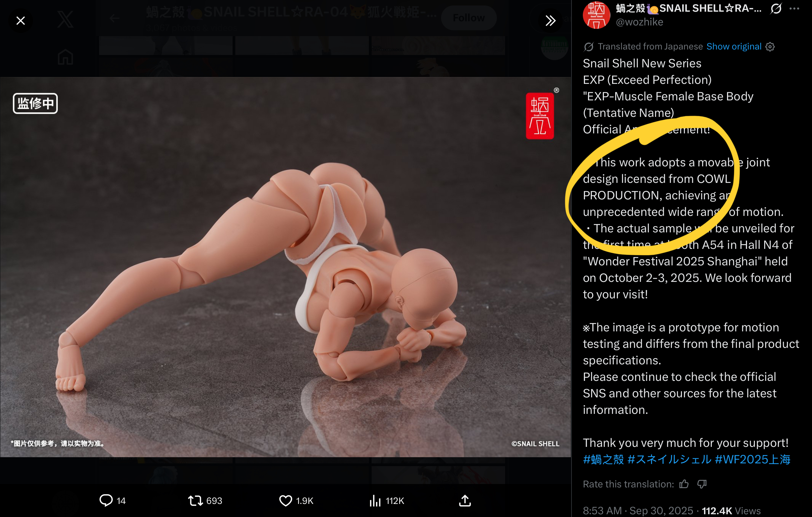The width and height of the screenshot is (812, 517).
Task: Repost this post using the retweet icon
Action: [x=195, y=500]
